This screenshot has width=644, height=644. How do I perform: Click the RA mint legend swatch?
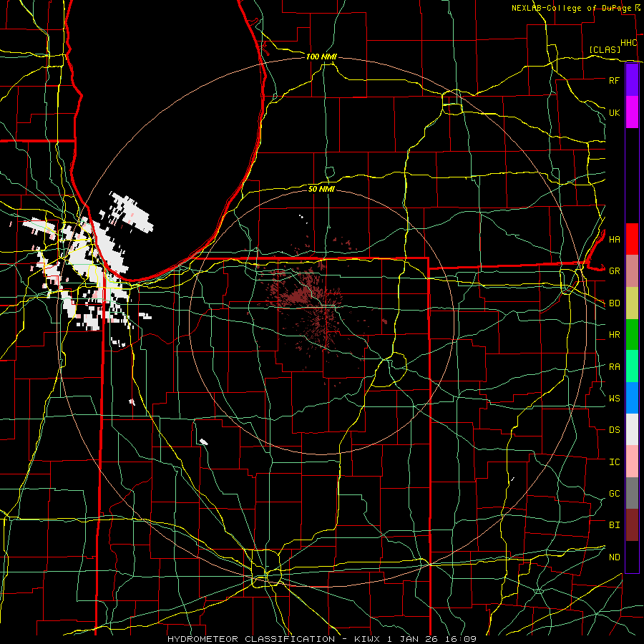632,366
